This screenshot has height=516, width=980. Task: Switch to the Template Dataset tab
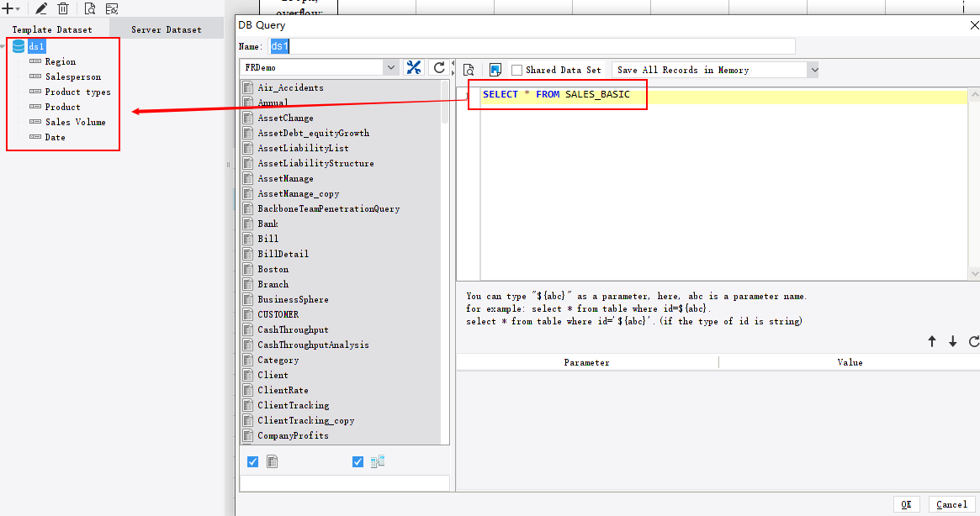(x=52, y=29)
